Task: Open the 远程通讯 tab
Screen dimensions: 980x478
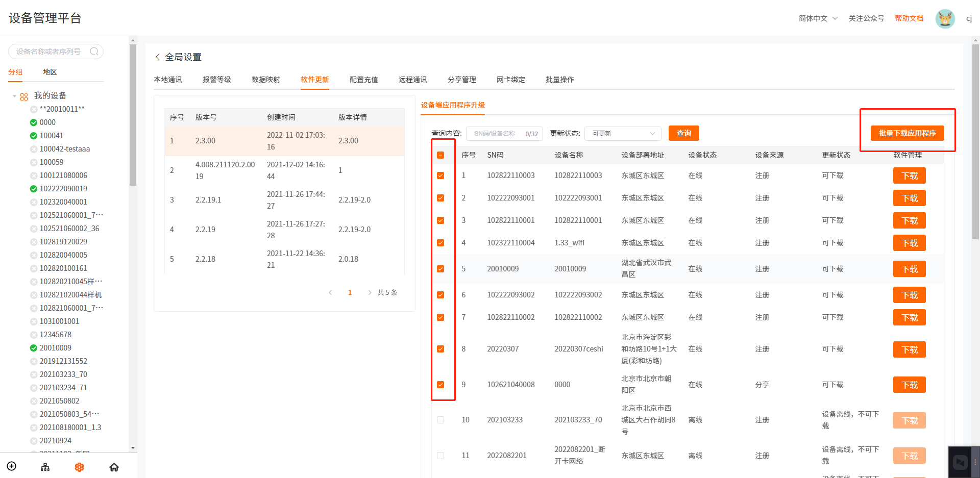Action: (413, 80)
